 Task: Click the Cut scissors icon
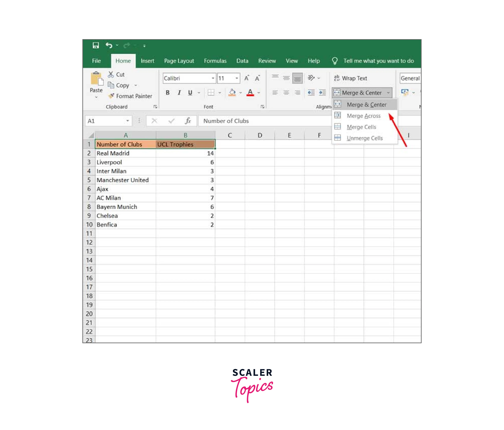coord(111,74)
